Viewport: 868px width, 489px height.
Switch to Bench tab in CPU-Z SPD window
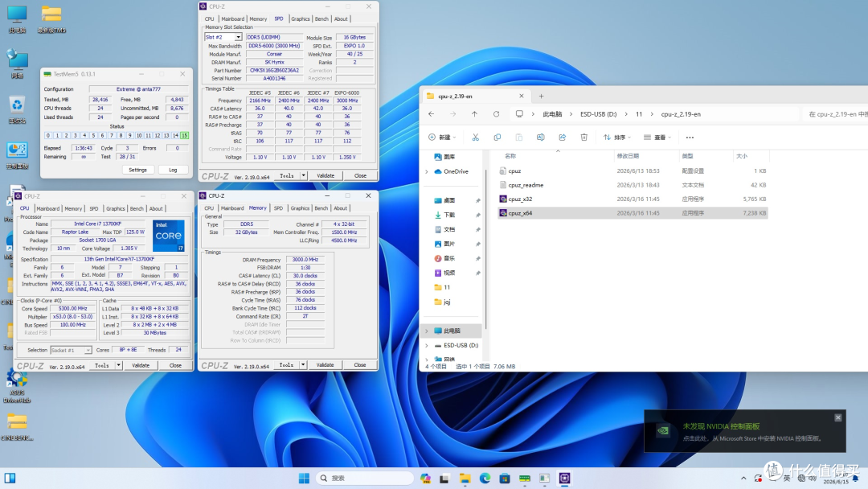321,18
